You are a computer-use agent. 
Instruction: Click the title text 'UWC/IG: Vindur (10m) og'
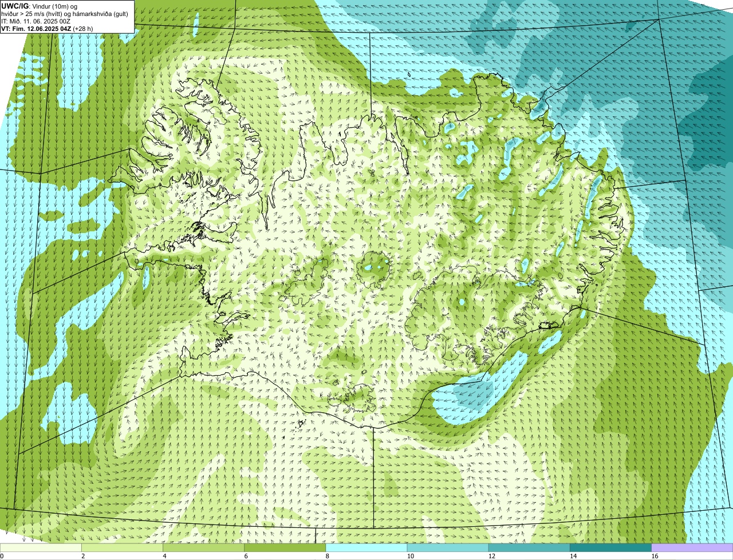coord(40,6)
